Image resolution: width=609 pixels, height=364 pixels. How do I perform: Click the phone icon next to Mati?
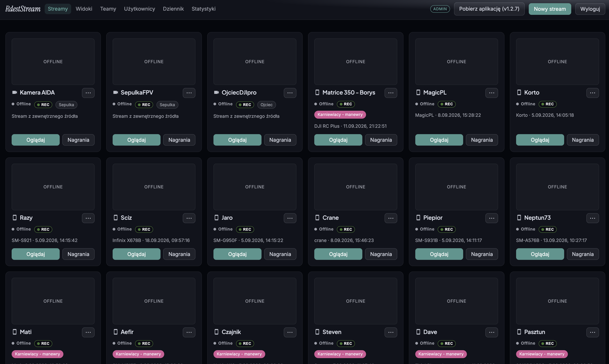coord(14,332)
